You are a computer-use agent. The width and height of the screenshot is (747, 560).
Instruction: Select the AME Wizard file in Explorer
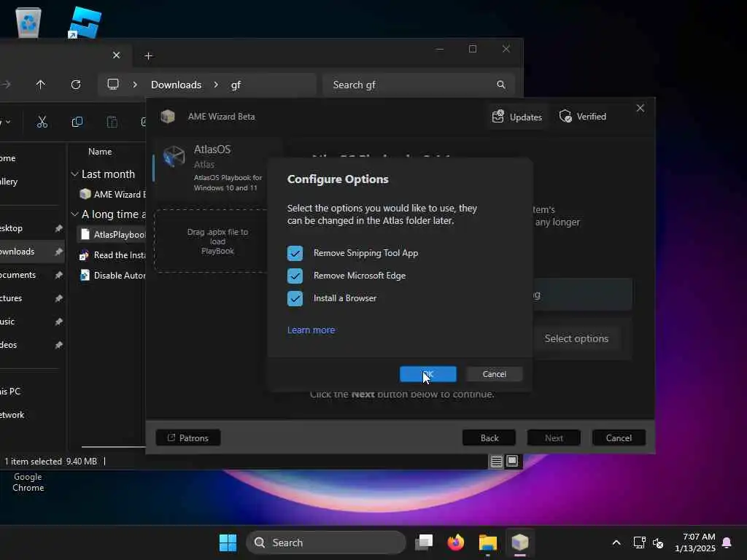[113, 194]
